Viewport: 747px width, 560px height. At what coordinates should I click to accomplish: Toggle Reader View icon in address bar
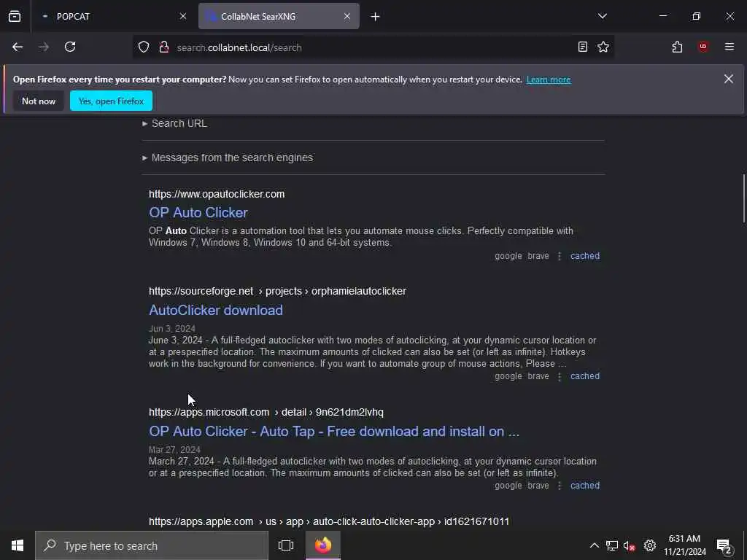coord(582,47)
